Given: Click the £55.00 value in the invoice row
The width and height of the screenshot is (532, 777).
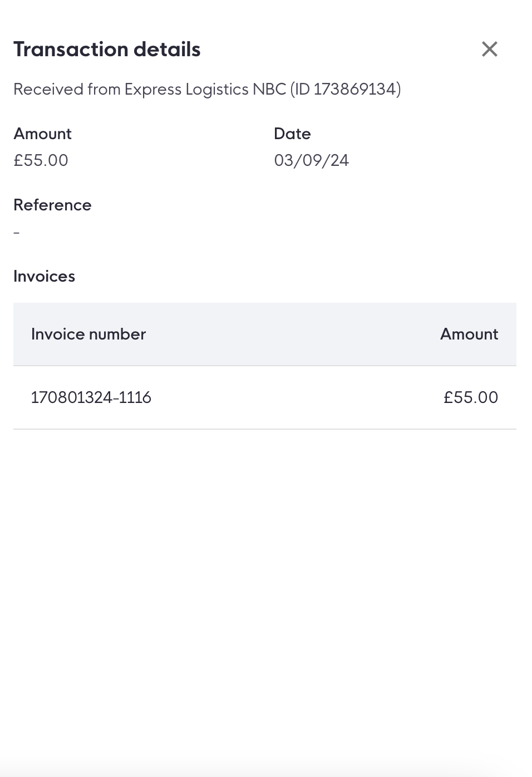Looking at the screenshot, I should pos(470,397).
